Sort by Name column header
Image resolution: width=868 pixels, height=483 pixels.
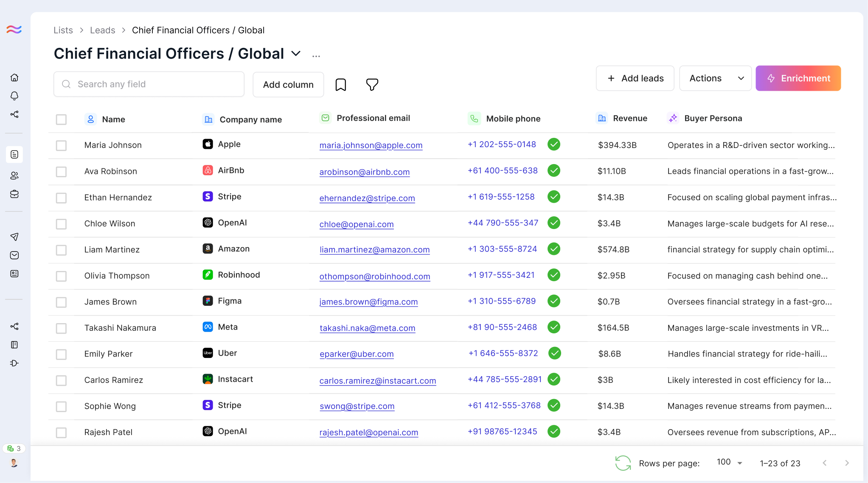(113, 120)
